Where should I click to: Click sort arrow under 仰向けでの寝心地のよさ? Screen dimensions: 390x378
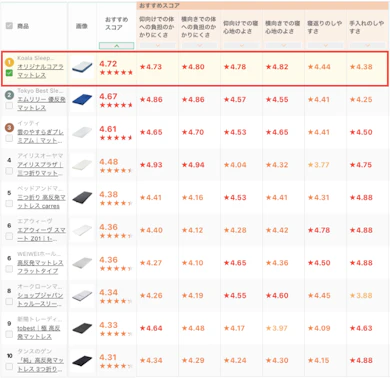[241, 45]
